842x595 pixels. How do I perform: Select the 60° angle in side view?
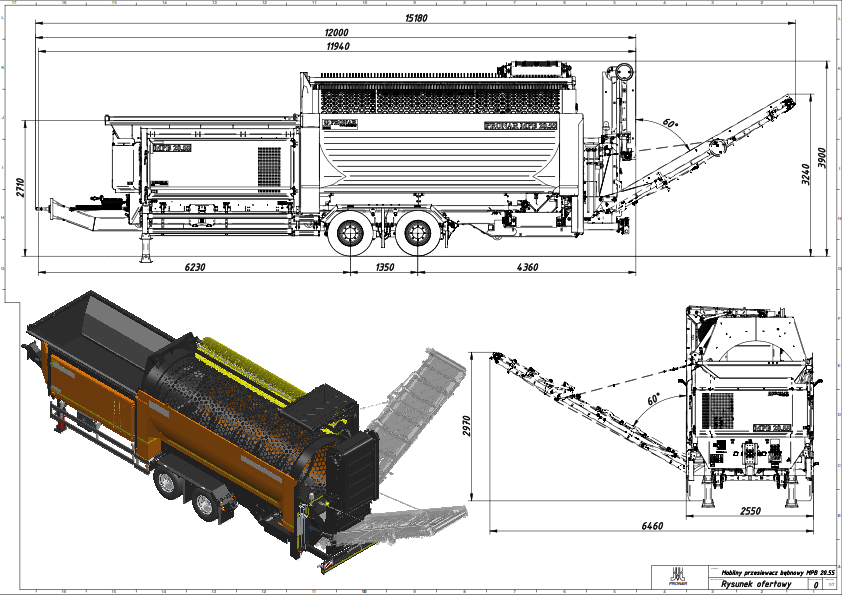[x=670, y=123]
